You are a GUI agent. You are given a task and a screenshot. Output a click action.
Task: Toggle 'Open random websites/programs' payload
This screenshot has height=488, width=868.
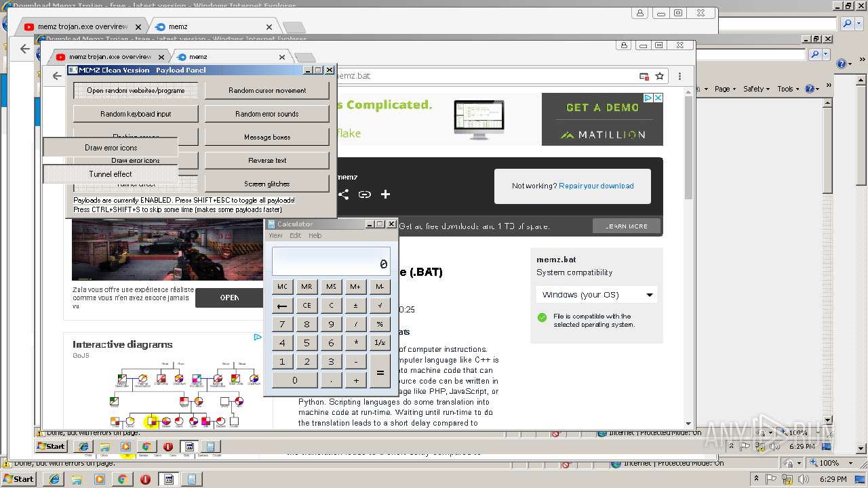136,90
